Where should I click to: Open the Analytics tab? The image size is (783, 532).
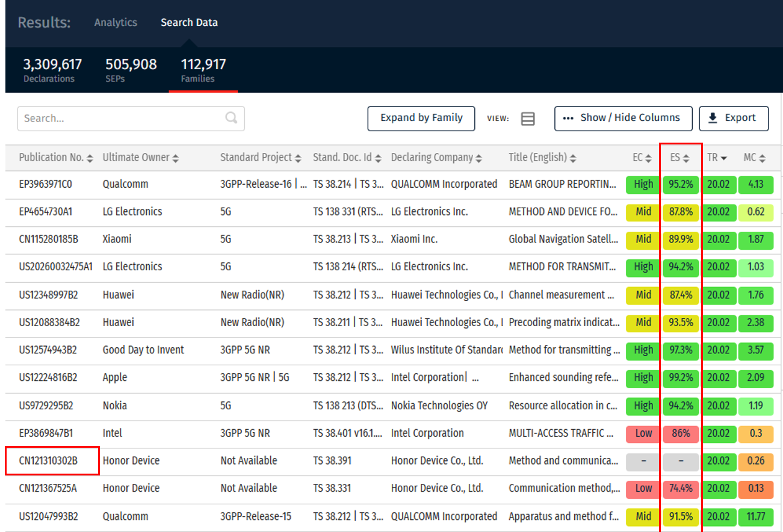click(x=116, y=22)
